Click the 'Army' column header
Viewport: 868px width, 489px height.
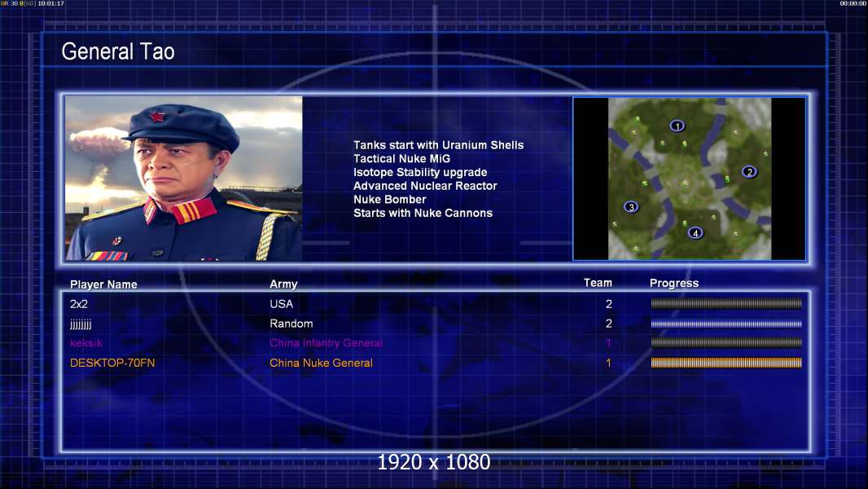pyautogui.click(x=283, y=284)
